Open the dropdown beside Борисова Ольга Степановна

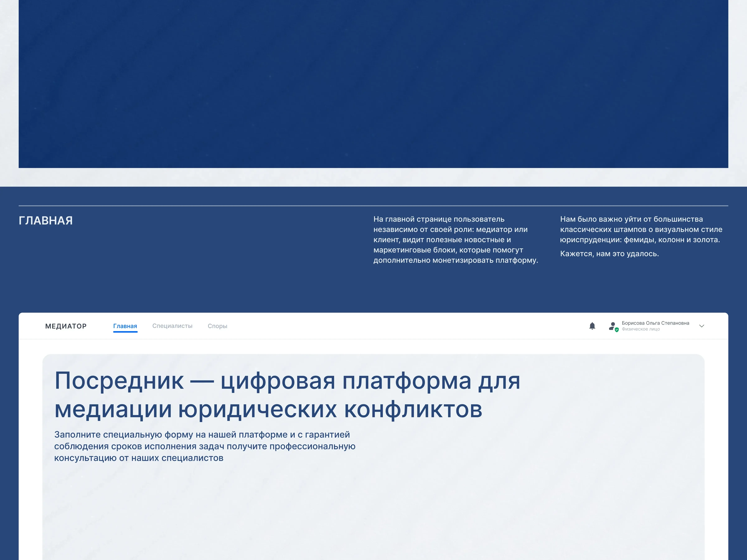point(702,326)
